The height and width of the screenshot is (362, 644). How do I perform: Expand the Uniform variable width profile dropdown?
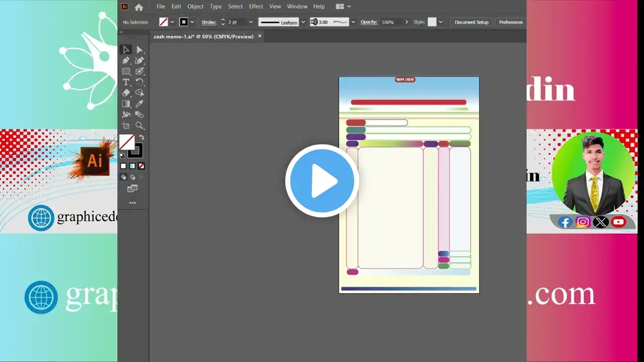click(x=303, y=22)
